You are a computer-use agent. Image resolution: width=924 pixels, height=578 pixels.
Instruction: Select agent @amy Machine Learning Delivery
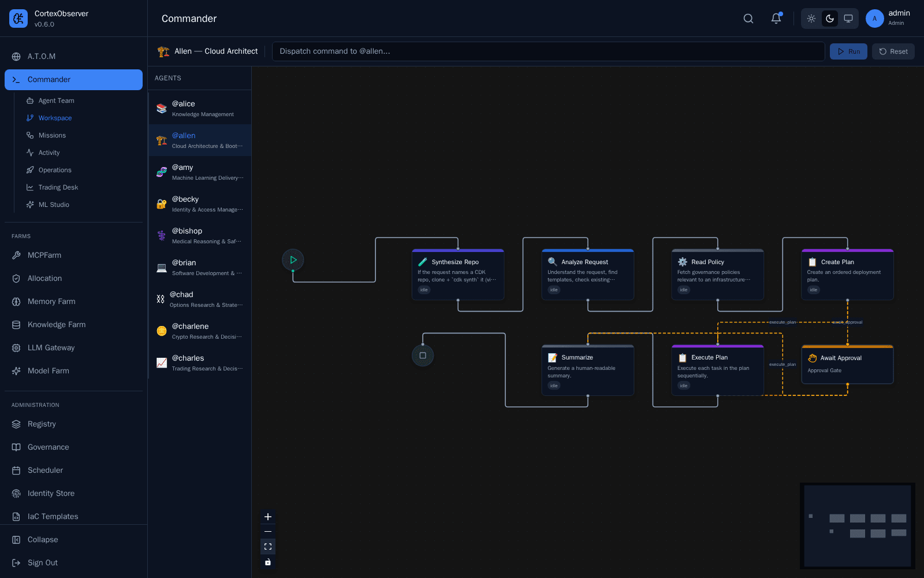[200, 172]
